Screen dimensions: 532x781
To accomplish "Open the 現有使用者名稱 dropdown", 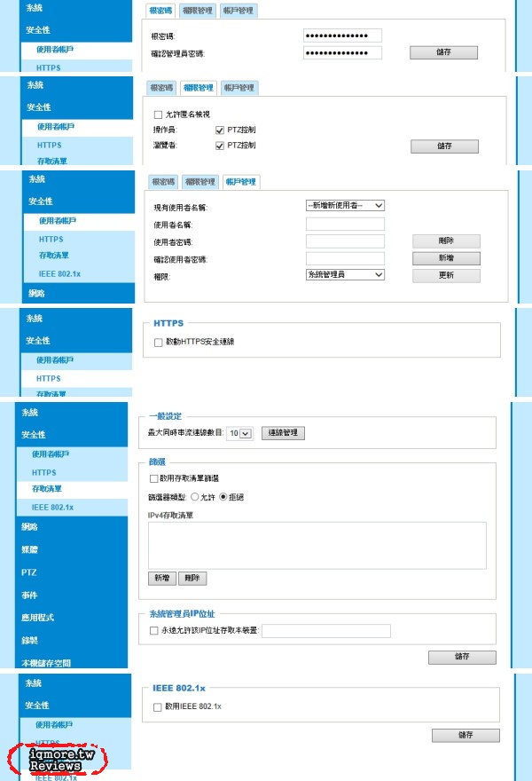I will [x=345, y=205].
